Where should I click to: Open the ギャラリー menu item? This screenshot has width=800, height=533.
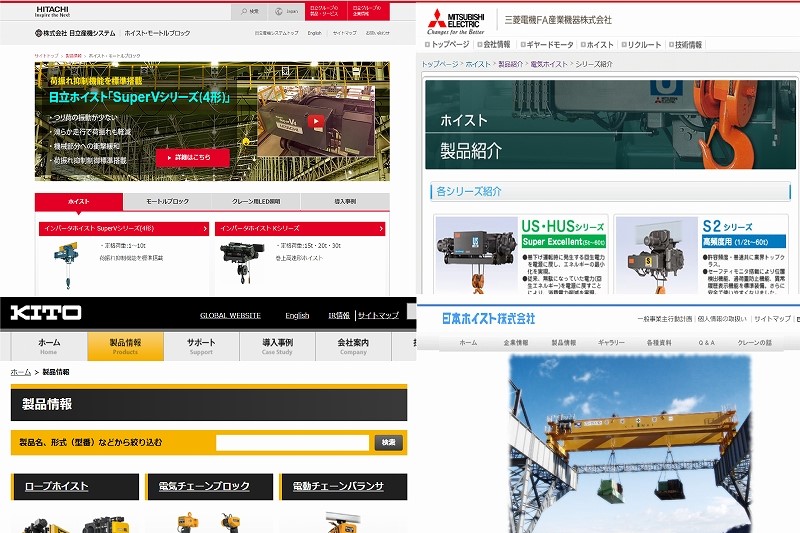pyautogui.click(x=611, y=343)
